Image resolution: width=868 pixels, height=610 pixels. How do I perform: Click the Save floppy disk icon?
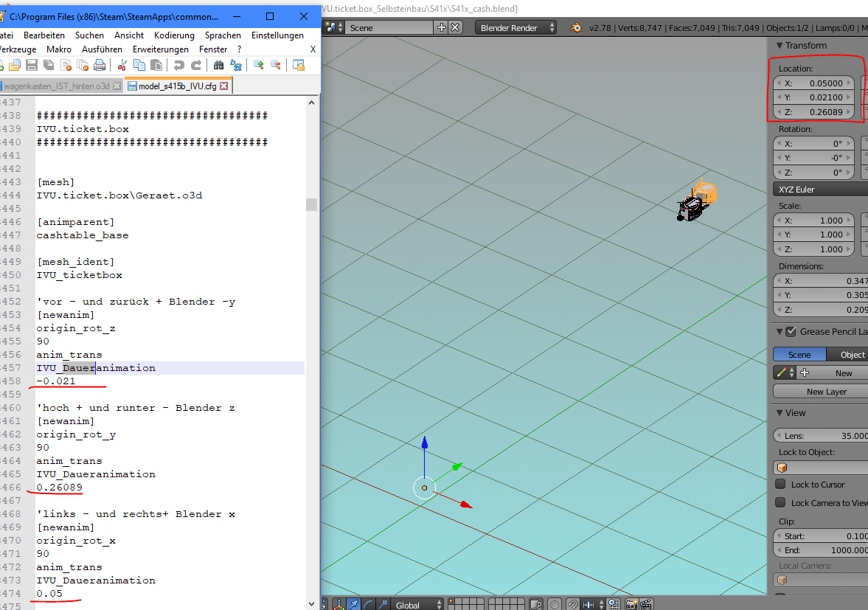(32, 66)
